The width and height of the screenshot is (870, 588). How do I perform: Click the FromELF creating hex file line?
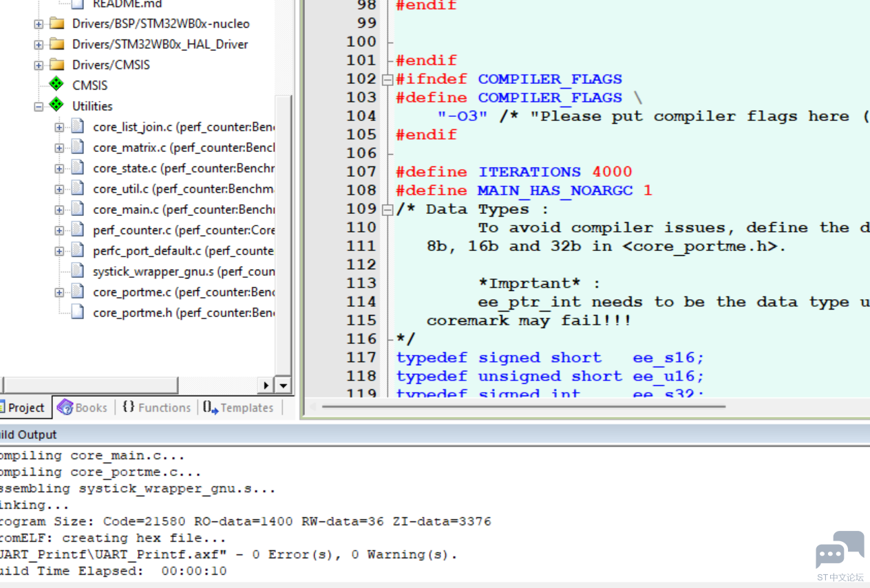click(x=112, y=538)
